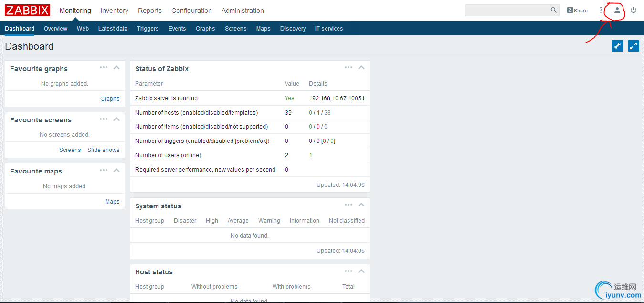Click the ZABBIX logo

(27, 10)
